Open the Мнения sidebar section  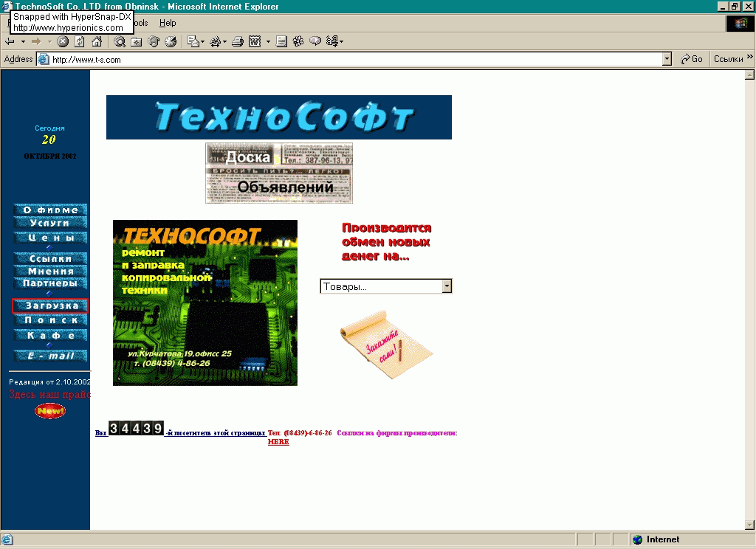pos(50,271)
